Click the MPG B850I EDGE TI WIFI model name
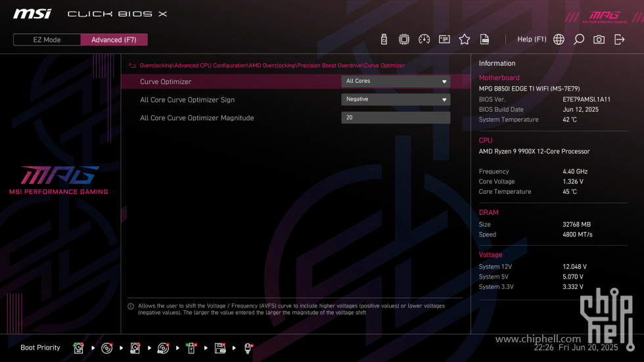644x362 pixels. point(530,89)
